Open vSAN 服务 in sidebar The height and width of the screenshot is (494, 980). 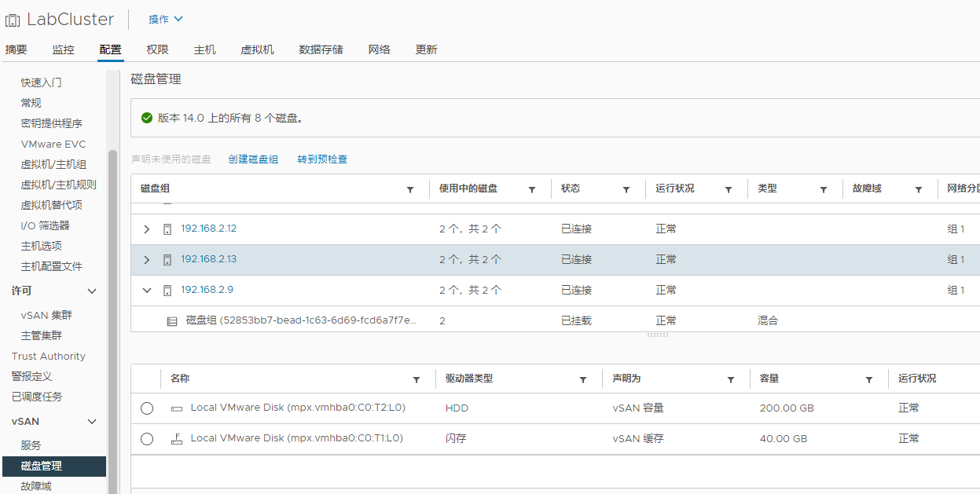(x=31, y=445)
